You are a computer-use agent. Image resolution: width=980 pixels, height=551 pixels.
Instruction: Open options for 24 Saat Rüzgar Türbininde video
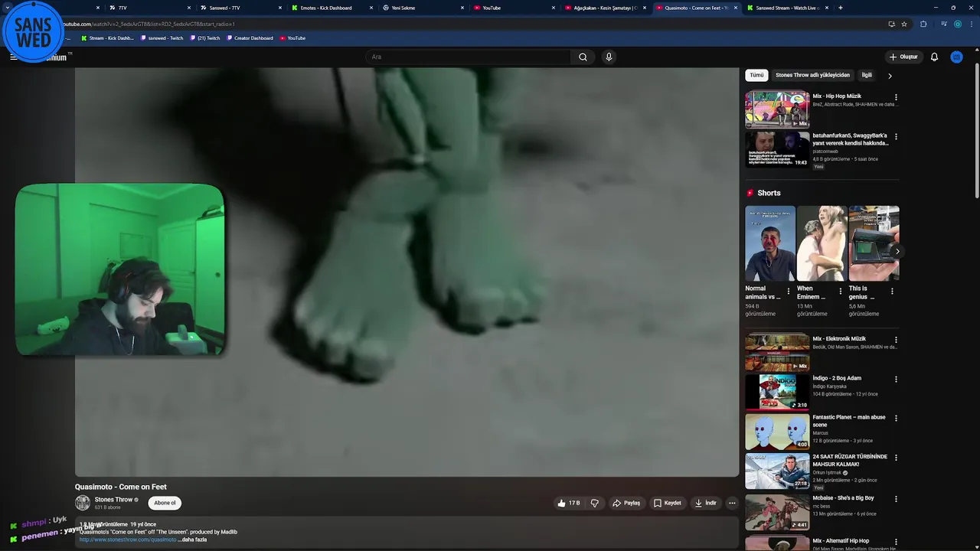(x=896, y=458)
